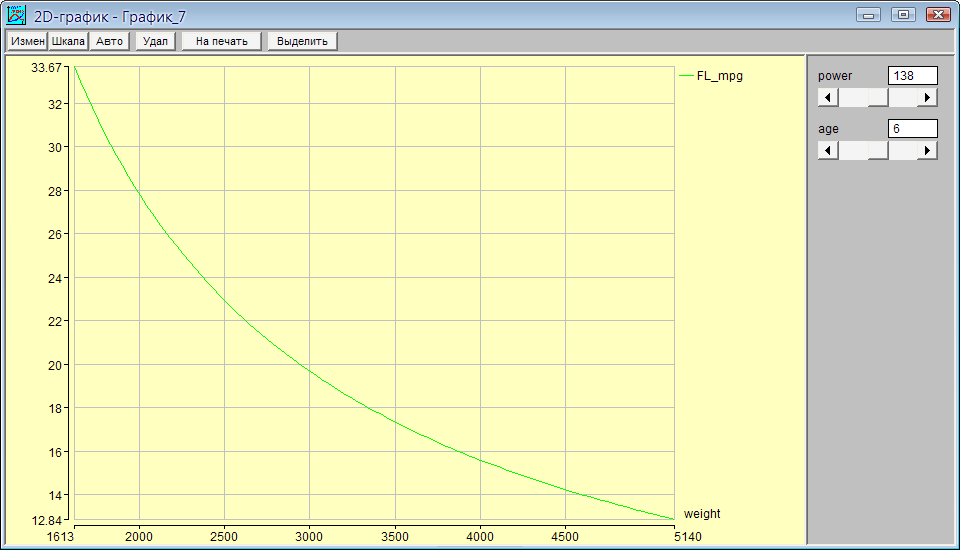960x550 pixels.
Task: Click the power slider thumb
Action: pyautogui.click(x=878, y=97)
